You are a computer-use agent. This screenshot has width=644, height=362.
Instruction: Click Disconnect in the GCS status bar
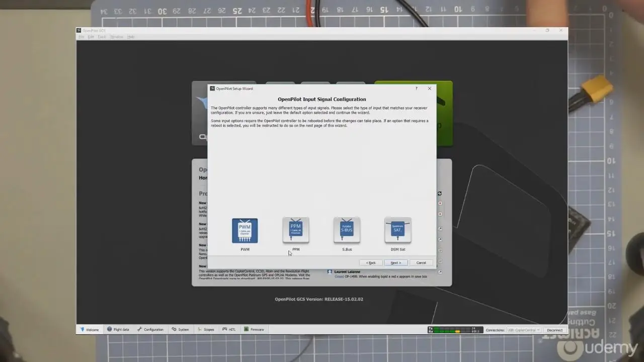(555, 330)
